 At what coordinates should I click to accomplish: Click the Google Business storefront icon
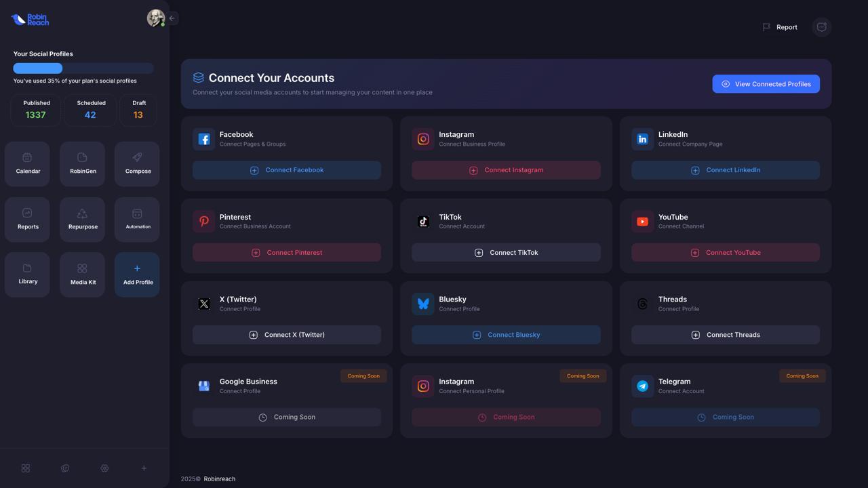pyautogui.click(x=204, y=386)
